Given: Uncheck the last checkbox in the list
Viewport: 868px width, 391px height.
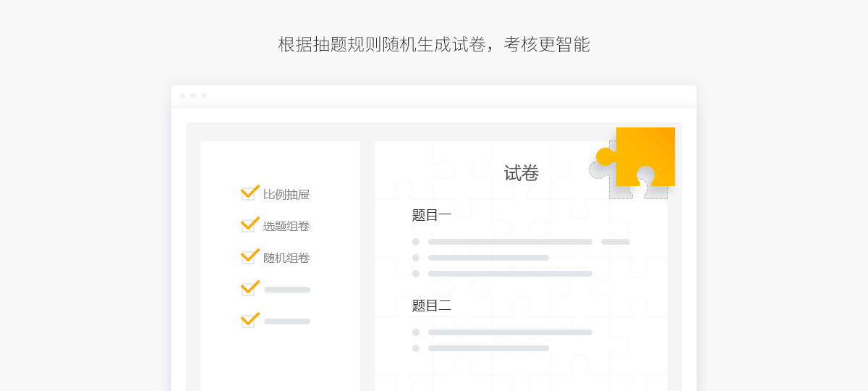Looking at the screenshot, I should coord(248,321).
